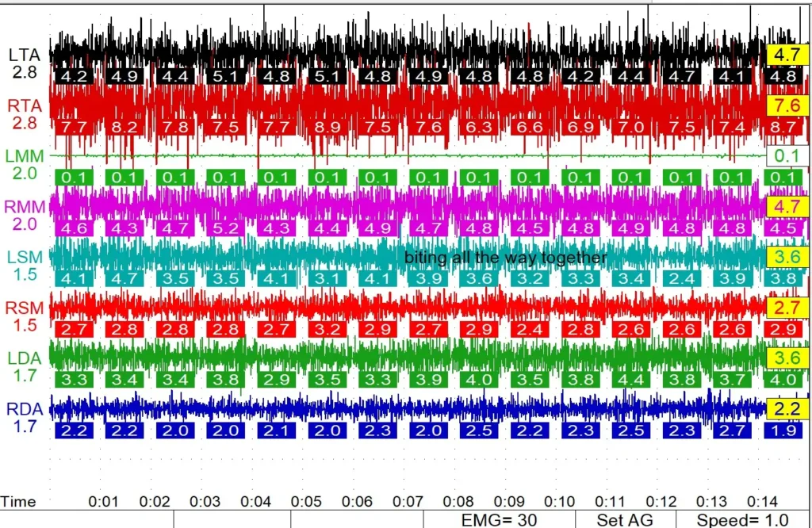Click the 1.5 gain value under LSM
Image resolution: width=812 pixels, height=528 pixels.
pos(25,274)
